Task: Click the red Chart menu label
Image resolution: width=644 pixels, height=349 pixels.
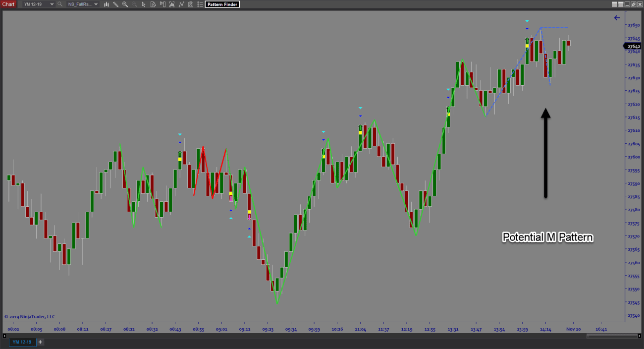Action: (8, 4)
